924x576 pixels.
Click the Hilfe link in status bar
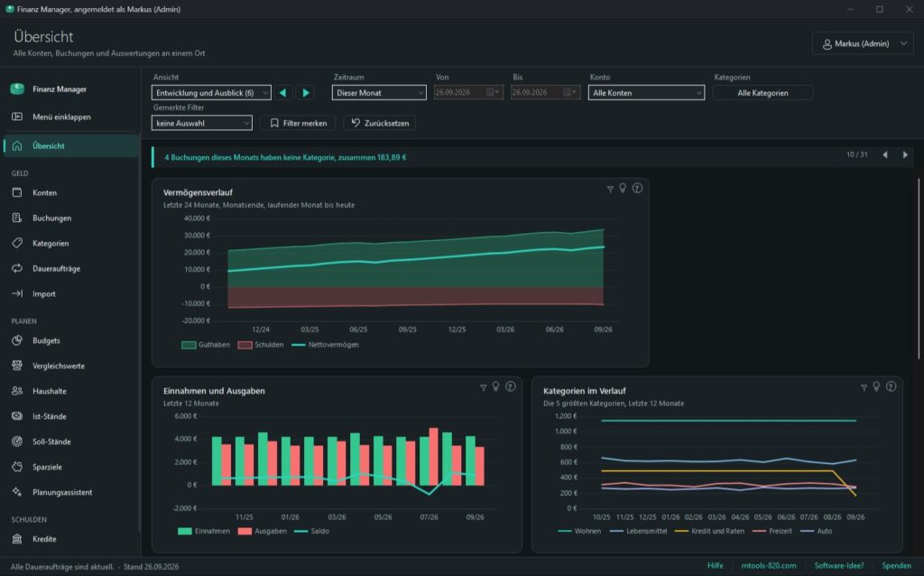click(x=715, y=566)
